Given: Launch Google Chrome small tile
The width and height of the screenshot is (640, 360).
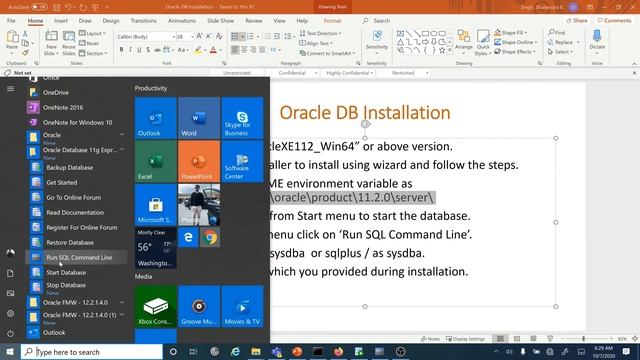Looking at the screenshot, I should click(x=210, y=238).
